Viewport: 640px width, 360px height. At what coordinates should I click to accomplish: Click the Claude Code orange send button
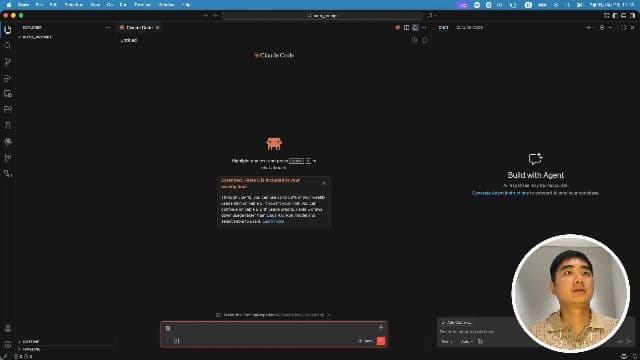381,341
